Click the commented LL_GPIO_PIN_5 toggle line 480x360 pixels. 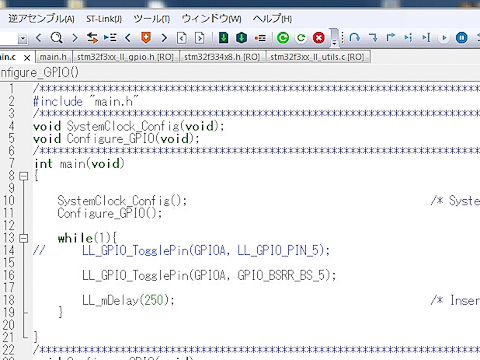[181, 251]
